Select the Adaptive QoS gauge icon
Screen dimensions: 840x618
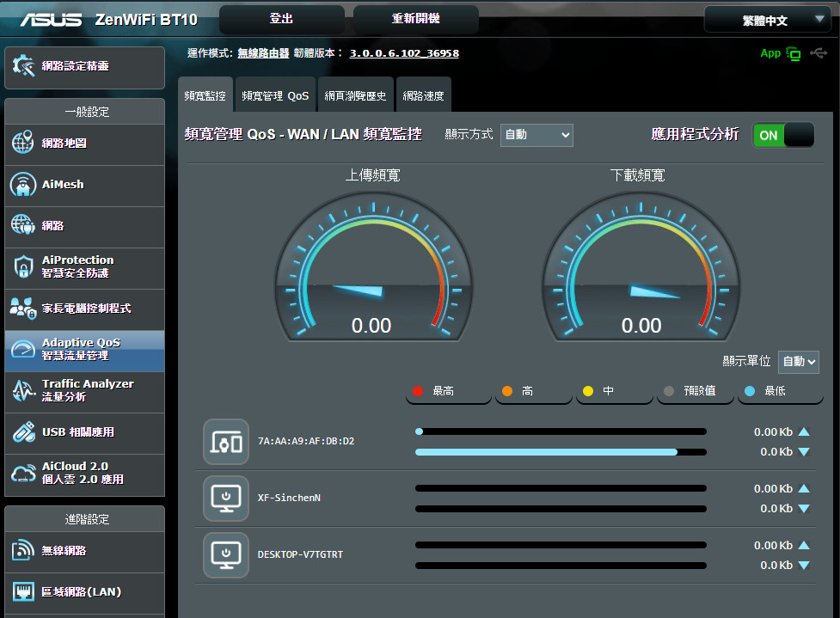23,350
